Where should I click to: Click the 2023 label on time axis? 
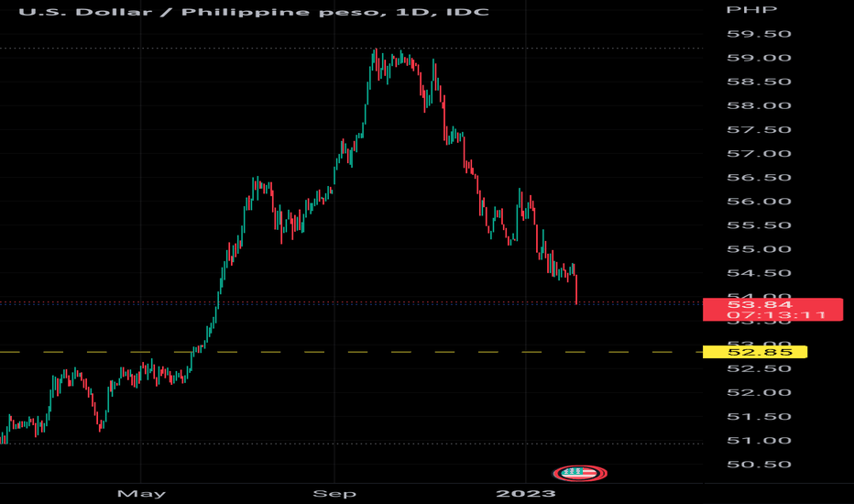tap(526, 494)
